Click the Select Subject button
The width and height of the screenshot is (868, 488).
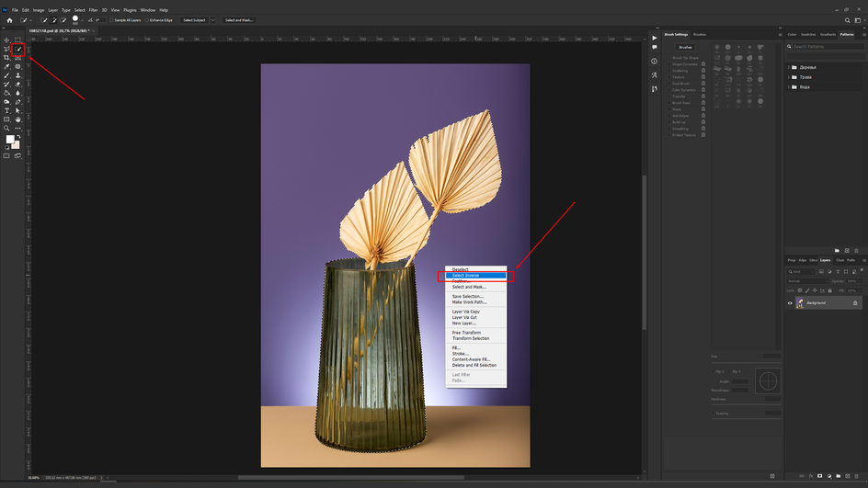tap(194, 20)
